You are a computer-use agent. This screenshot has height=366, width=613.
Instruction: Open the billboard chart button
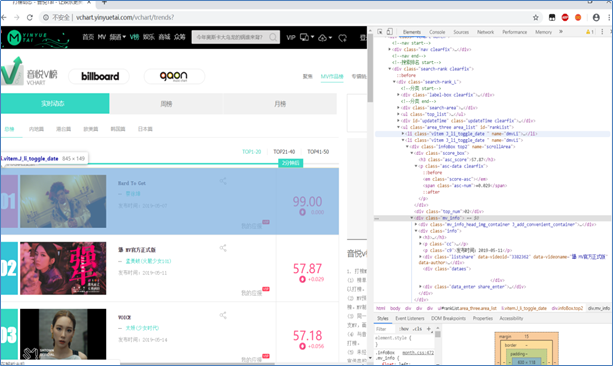pyautogui.click(x=99, y=76)
